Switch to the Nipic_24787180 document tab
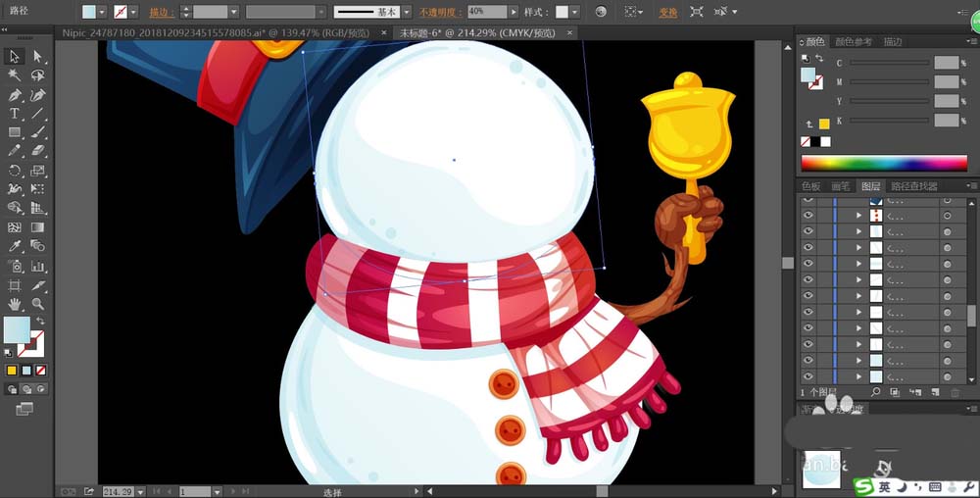The height and width of the screenshot is (498, 980). point(217,32)
